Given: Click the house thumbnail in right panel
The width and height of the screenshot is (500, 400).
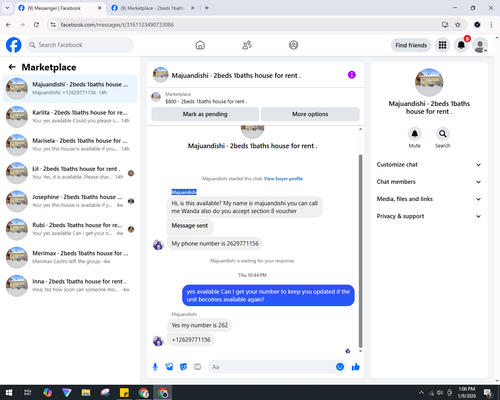Looking at the screenshot, I should click(x=429, y=82).
